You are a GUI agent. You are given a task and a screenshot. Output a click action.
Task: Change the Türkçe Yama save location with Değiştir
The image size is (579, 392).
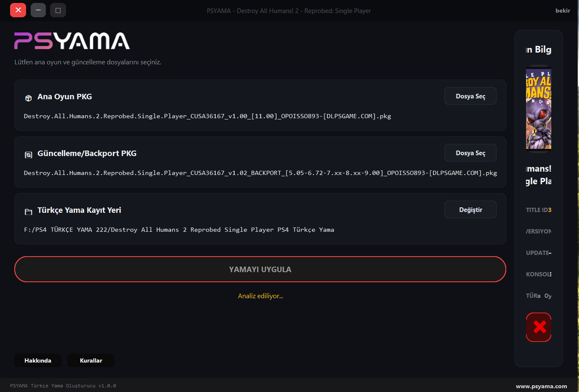[471, 209]
